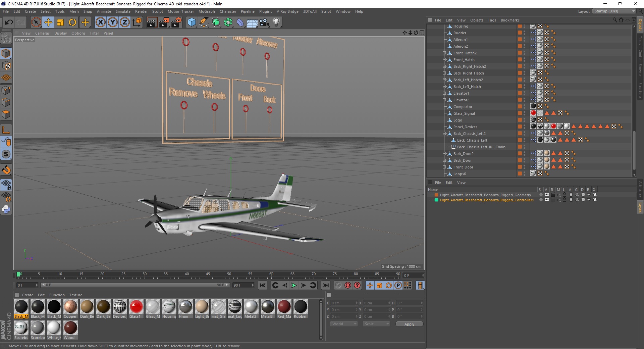Open the viewport Cameras menu
Image resolution: width=644 pixels, height=349 pixels.
point(42,33)
